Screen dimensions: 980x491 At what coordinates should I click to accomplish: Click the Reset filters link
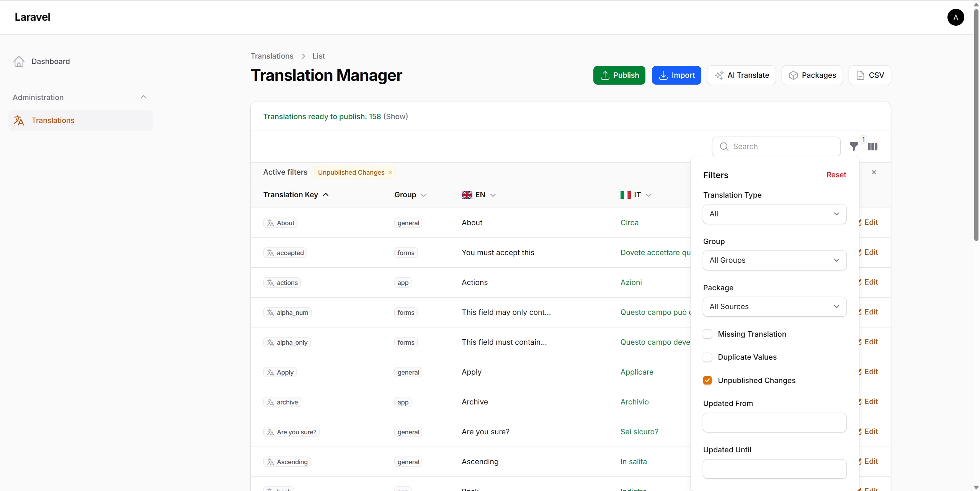pos(836,175)
